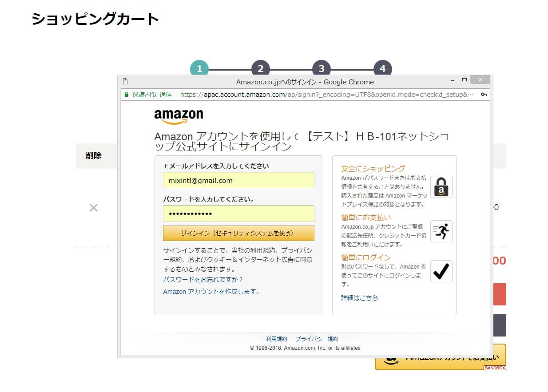
Task: Click the running figure easy payment icon
Action: (441, 231)
